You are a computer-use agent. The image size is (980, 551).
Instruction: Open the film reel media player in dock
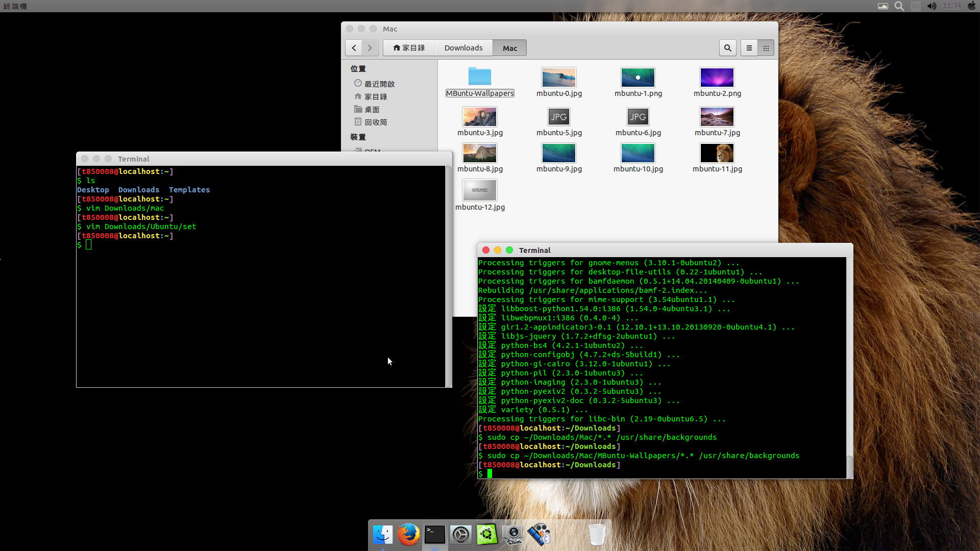(x=539, y=535)
